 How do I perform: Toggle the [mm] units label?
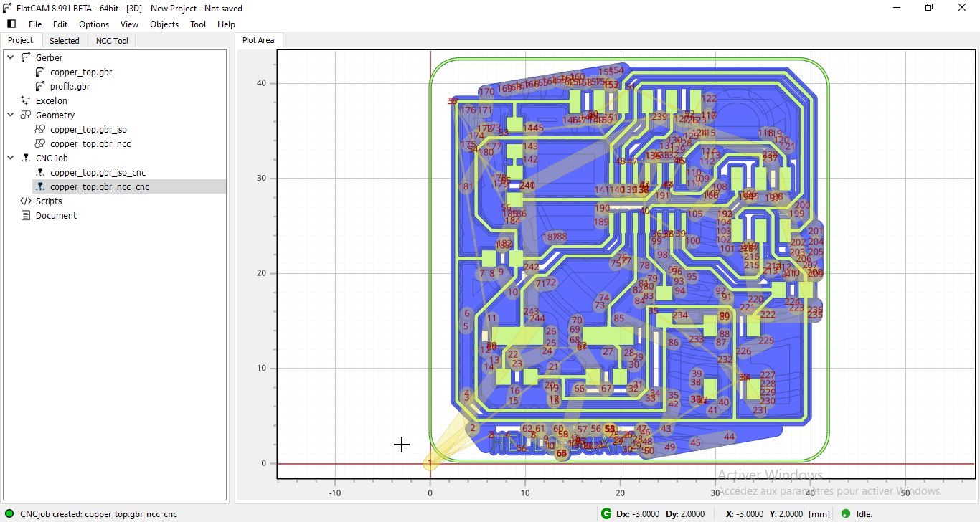point(819,513)
